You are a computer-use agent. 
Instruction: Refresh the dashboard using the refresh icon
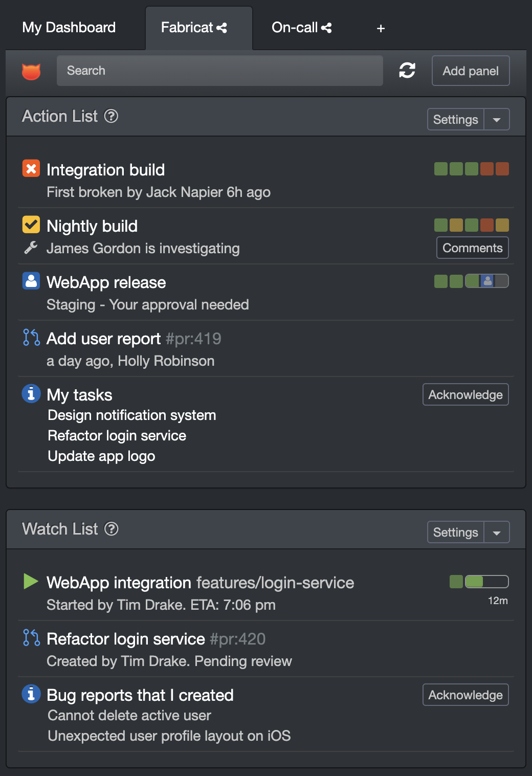tap(407, 71)
